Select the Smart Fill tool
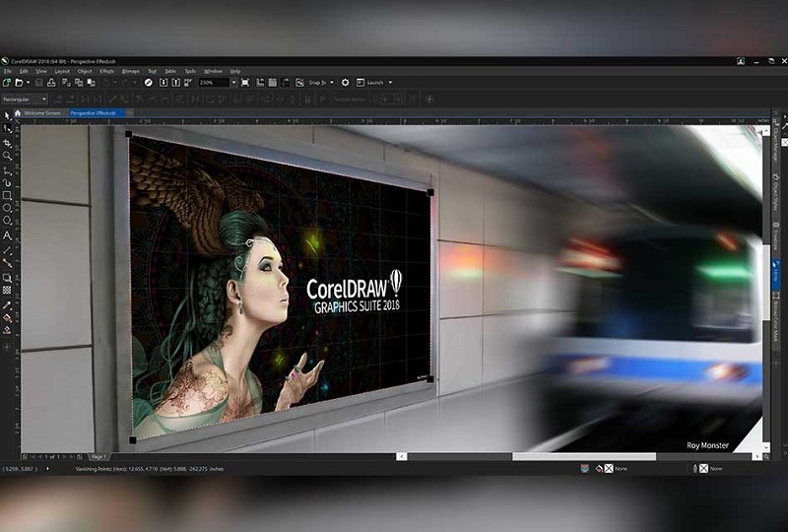This screenshot has height=532, width=788. 7,330
